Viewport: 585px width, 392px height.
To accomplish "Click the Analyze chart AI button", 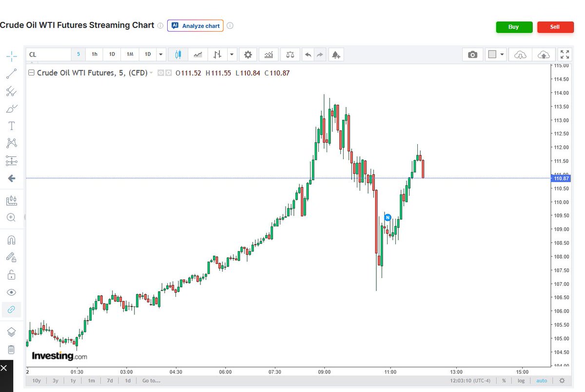I will point(195,26).
